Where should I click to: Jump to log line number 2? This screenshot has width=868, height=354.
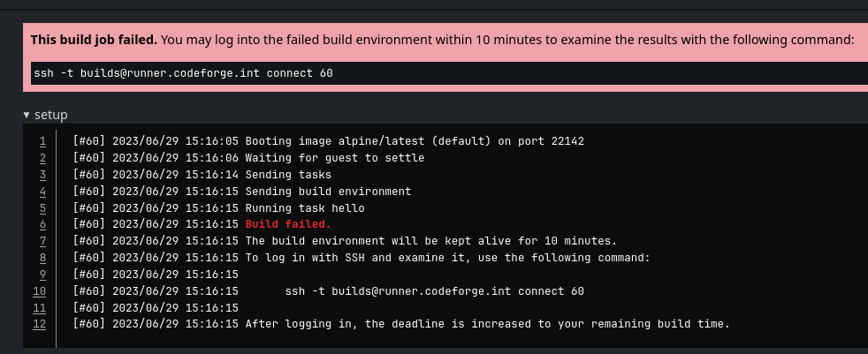(x=42, y=158)
